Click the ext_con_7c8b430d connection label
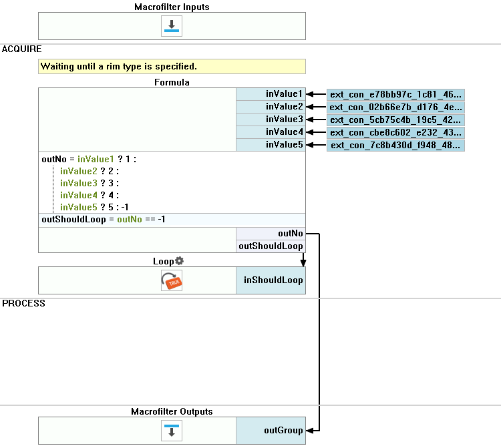This screenshot has height=448, width=501. click(x=395, y=146)
